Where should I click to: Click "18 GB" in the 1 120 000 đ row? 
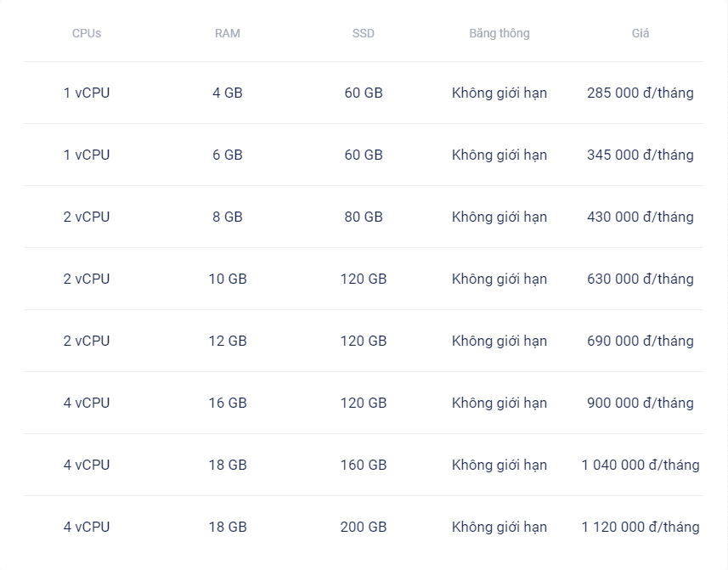(228, 528)
